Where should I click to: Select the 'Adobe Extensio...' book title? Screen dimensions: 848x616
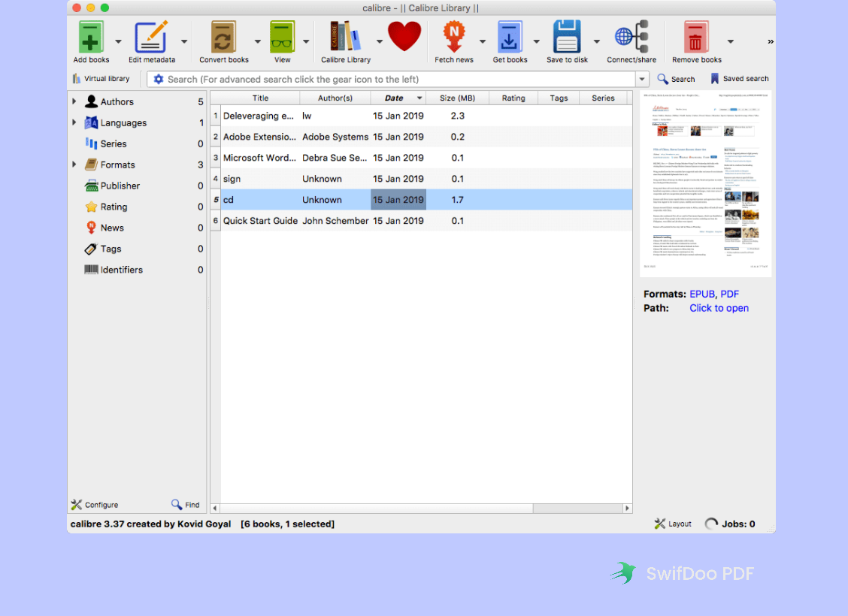pyautogui.click(x=259, y=137)
